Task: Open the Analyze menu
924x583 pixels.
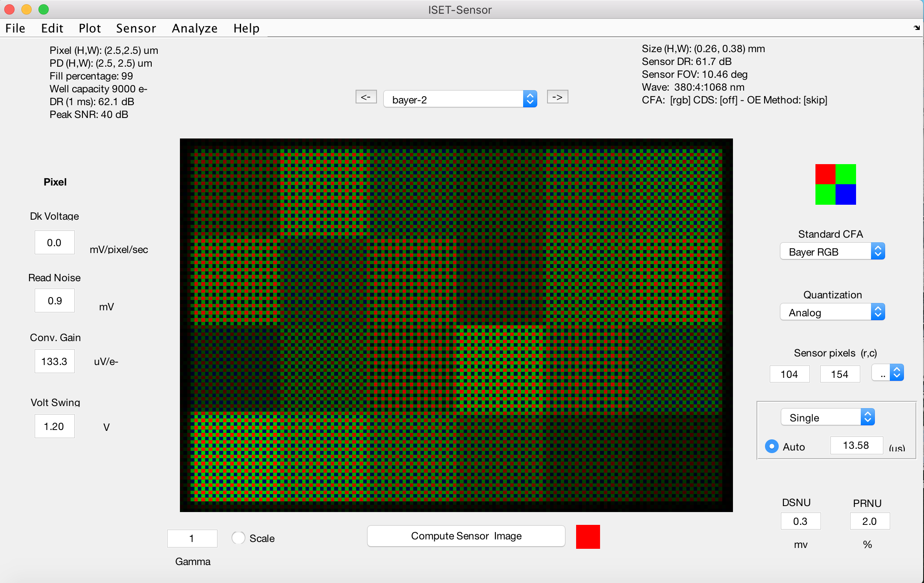Action: 194,28
